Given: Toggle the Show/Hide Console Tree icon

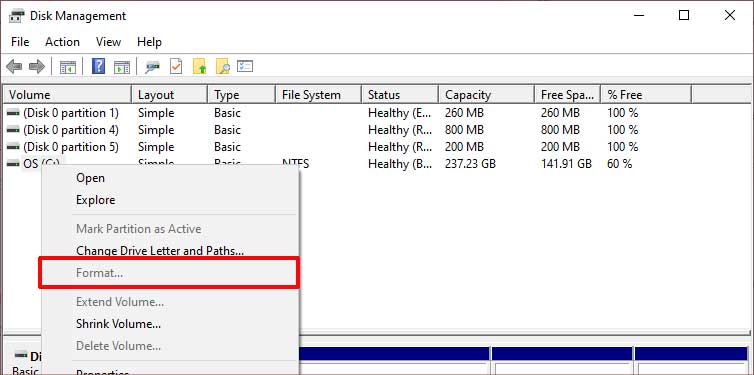Looking at the screenshot, I should point(68,67).
